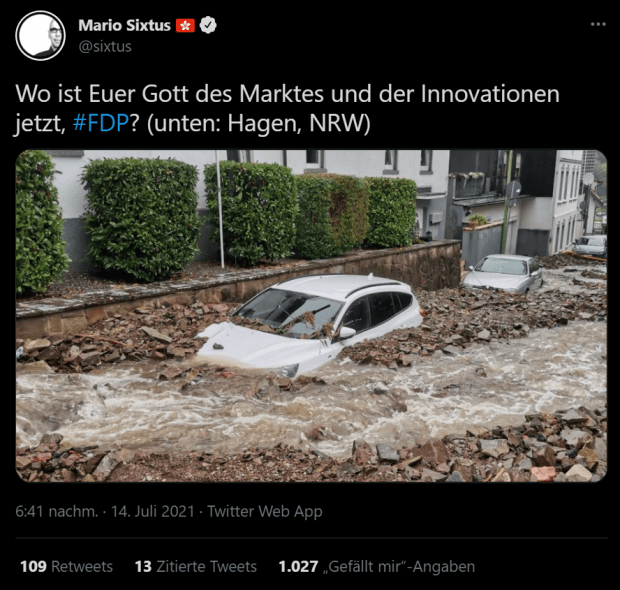Image resolution: width=620 pixels, height=590 pixels.
Task: Open the three-dot more options menu
Action: pyautogui.click(x=598, y=25)
